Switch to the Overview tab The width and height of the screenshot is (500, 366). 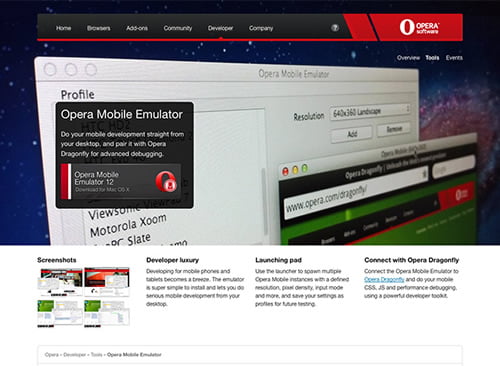click(408, 58)
